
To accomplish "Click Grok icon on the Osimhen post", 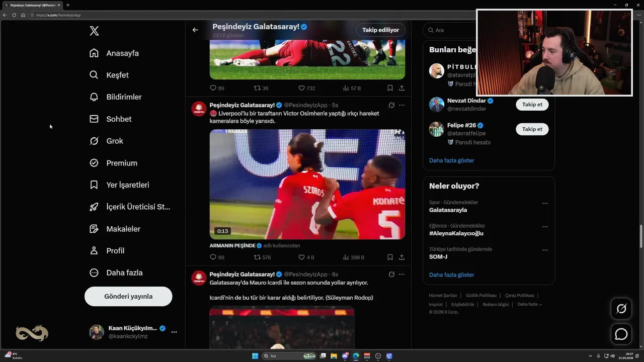I will (391, 105).
